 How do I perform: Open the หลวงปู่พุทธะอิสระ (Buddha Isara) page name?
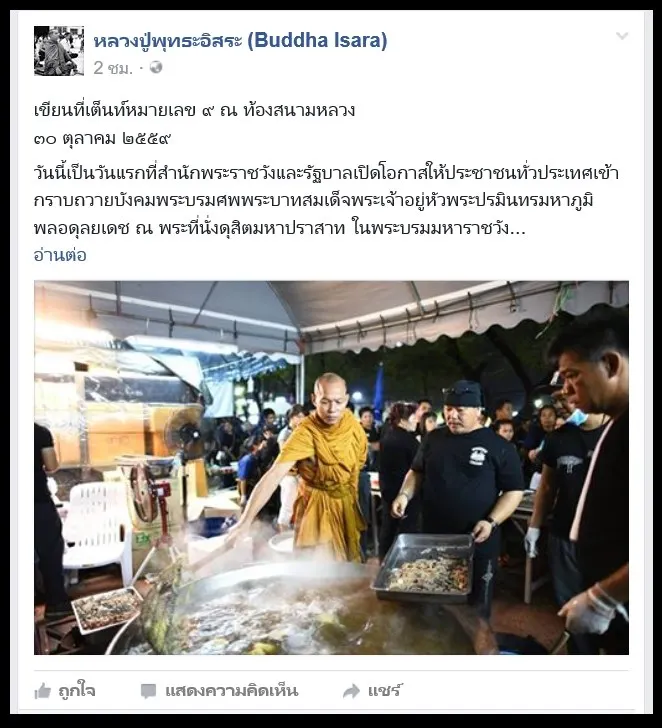pos(240,40)
